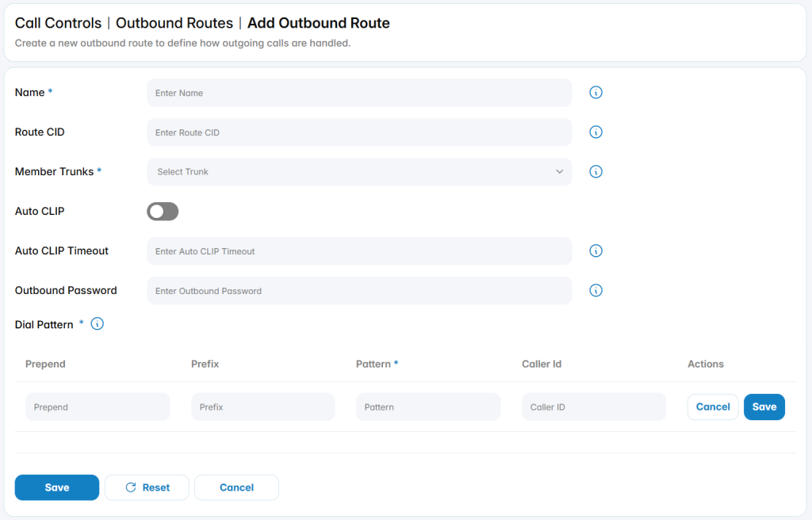Click the info icon beside Auto CLIP Timeout
Viewport: 812px width, 520px height.
point(596,250)
